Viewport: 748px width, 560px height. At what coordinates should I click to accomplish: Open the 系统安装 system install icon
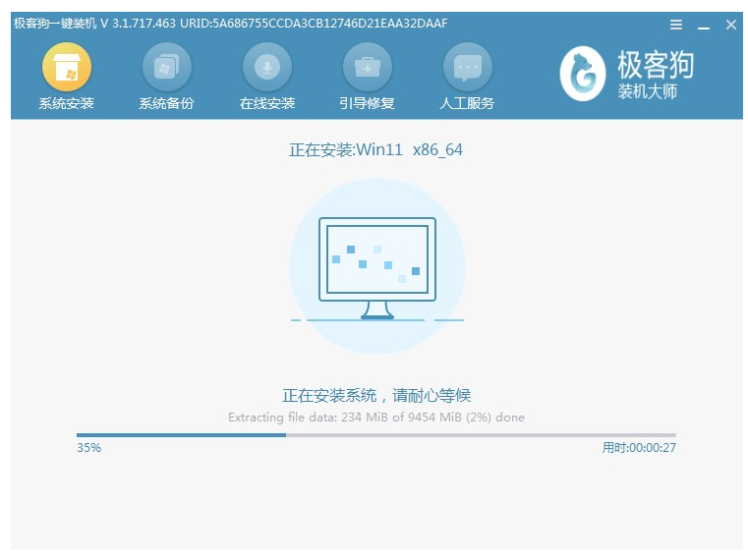[x=66, y=67]
